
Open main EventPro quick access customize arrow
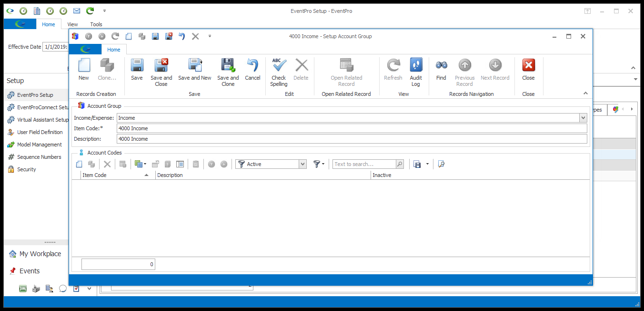tap(104, 10)
